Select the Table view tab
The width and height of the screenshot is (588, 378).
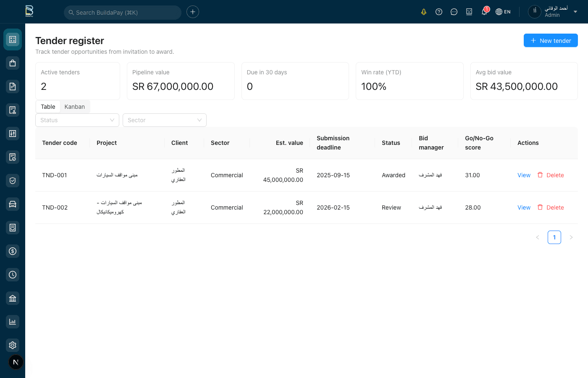point(48,107)
